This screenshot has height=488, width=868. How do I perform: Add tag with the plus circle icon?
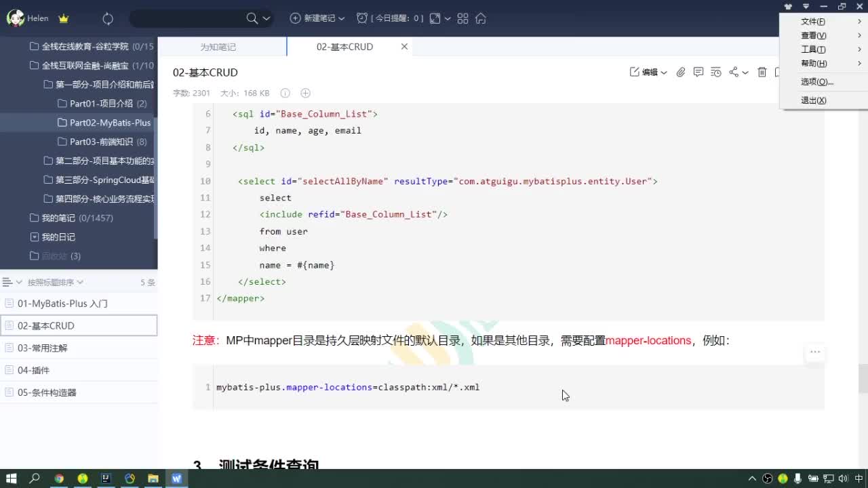click(305, 93)
